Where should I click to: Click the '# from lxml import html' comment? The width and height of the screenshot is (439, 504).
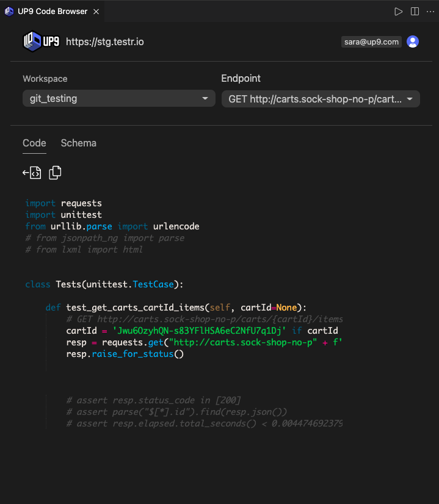pos(84,250)
